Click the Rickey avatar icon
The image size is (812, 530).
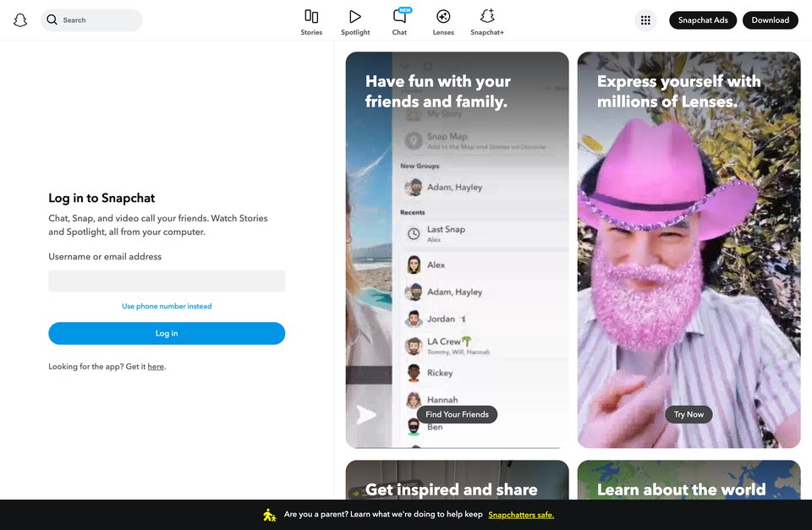[414, 373]
